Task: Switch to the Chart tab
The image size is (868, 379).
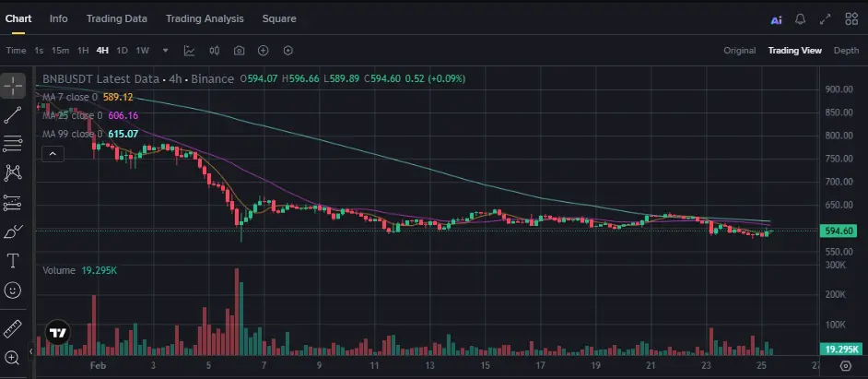Action: pos(18,18)
